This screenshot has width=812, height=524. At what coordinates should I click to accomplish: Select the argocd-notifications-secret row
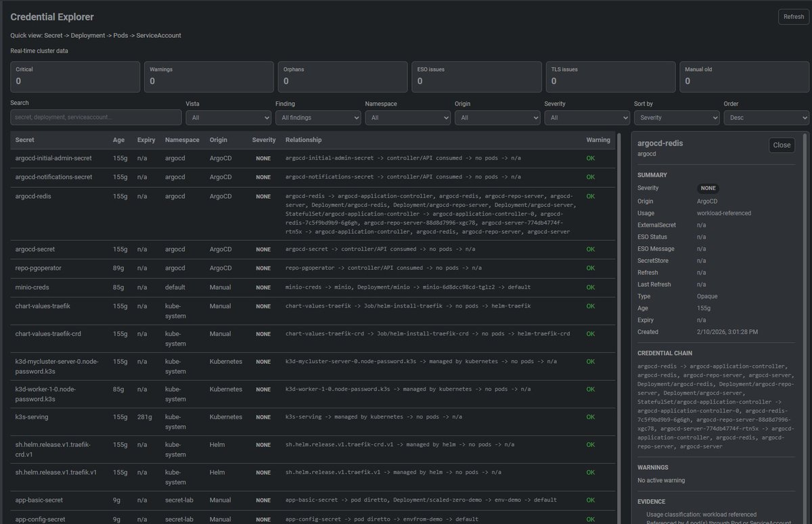(x=313, y=176)
